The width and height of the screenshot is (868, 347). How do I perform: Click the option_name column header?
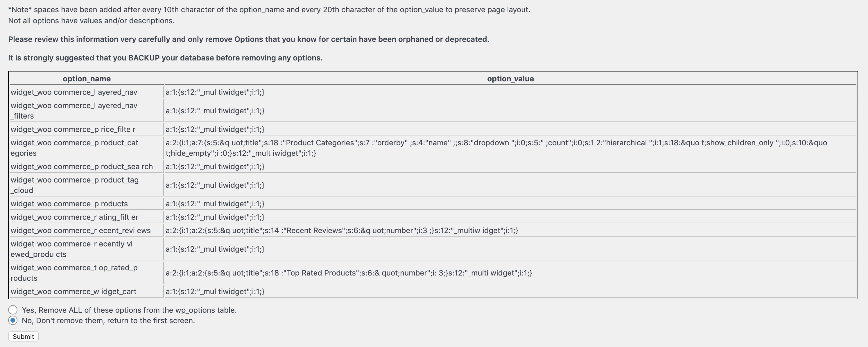click(87, 78)
